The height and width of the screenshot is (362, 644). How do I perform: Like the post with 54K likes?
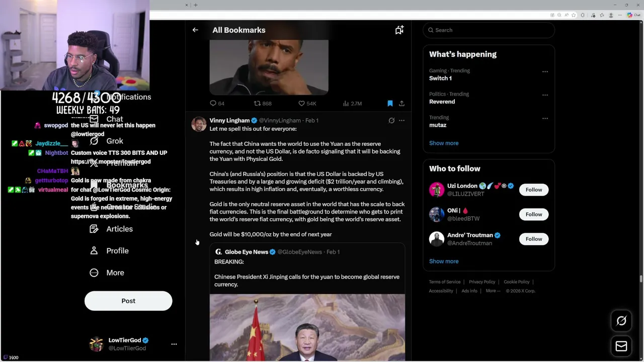(x=307, y=104)
